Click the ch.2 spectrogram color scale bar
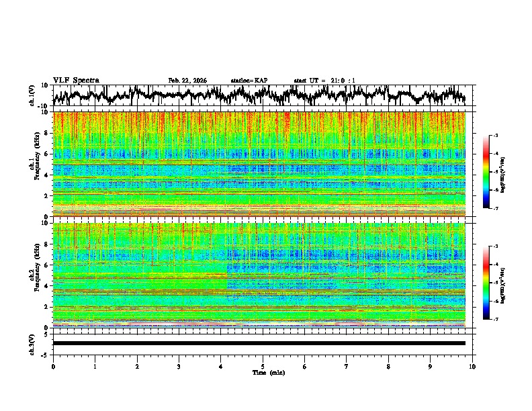This screenshot has width=532, height=411. (486, 283)
